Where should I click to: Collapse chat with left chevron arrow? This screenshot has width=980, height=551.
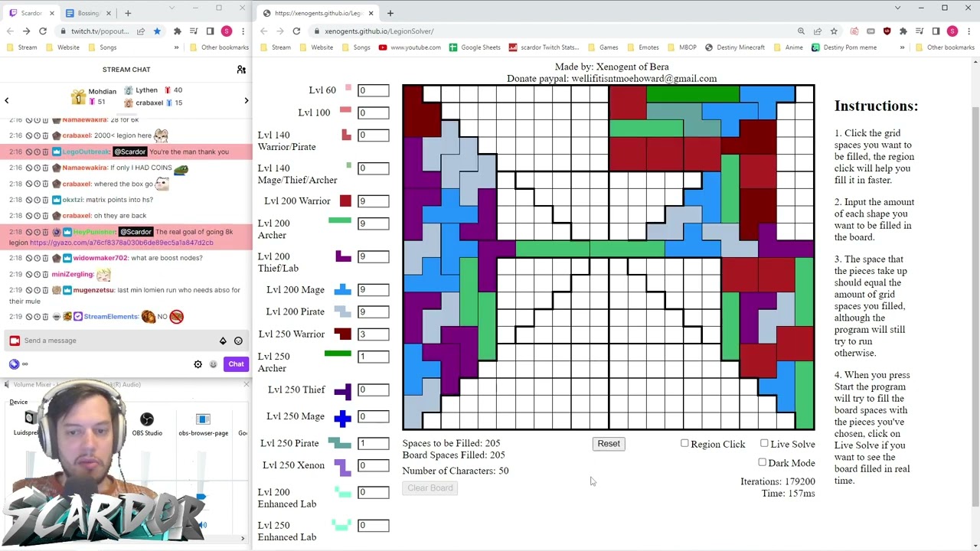pyautogui.click(x=7, y=100)
